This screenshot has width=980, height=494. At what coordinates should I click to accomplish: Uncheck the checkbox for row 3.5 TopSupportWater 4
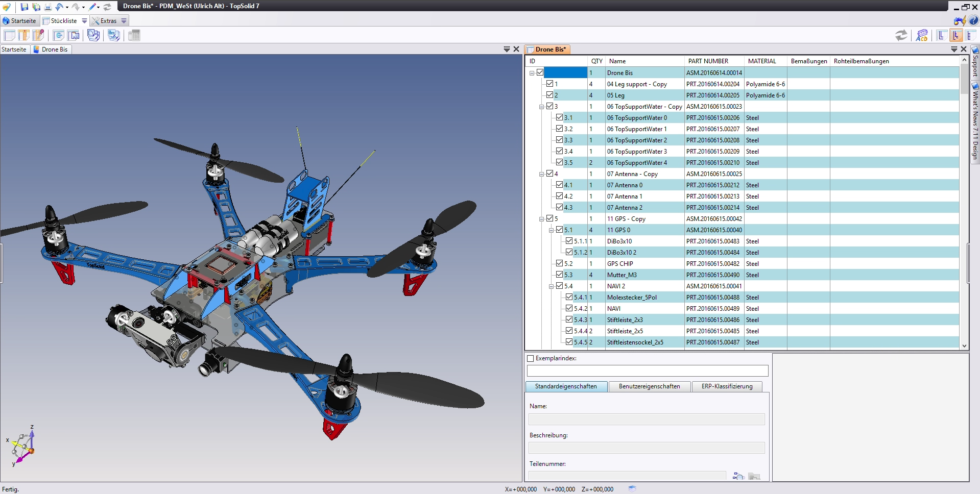560,162
